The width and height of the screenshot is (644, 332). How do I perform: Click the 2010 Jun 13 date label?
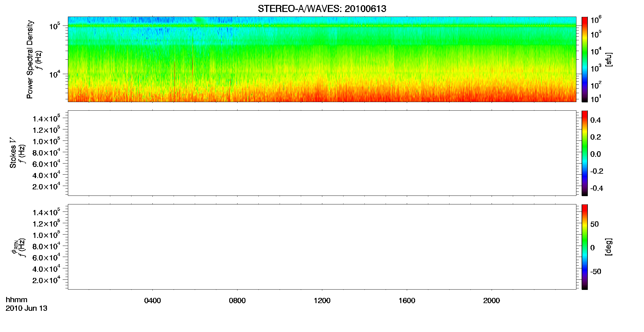pyautogui.click(x=26, y=308)
